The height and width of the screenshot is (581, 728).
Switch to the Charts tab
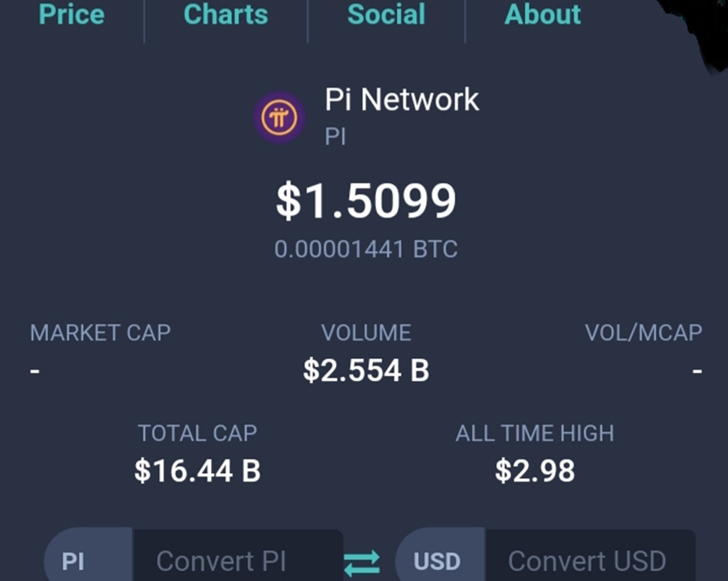pyautogui.click(x=226, y=15)
